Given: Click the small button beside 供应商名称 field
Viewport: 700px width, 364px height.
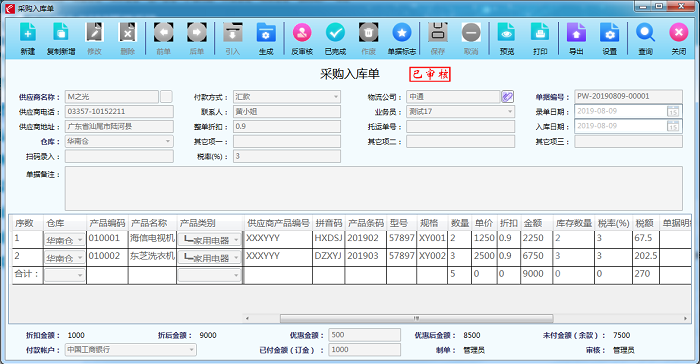Looking at the screenshot, I should (166, 96).
